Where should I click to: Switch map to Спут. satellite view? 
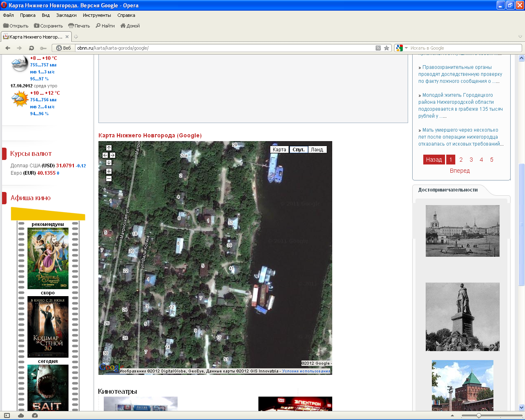298,150
